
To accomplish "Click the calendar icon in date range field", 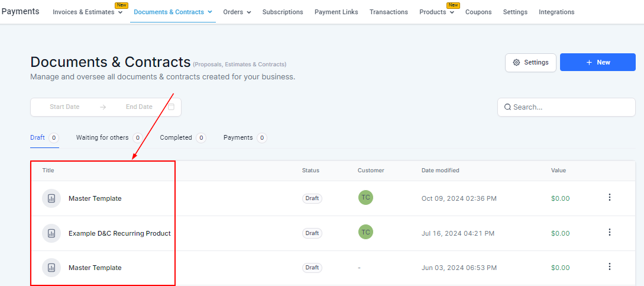I will tap(171, 107).
